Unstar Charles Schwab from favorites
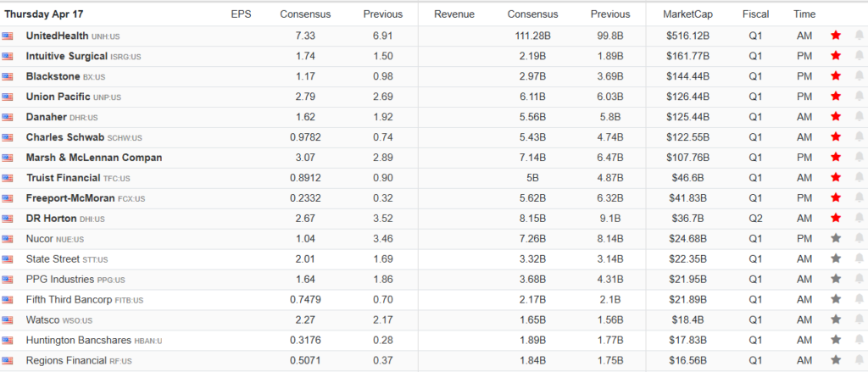868x372 pixels. click(836, 137)
